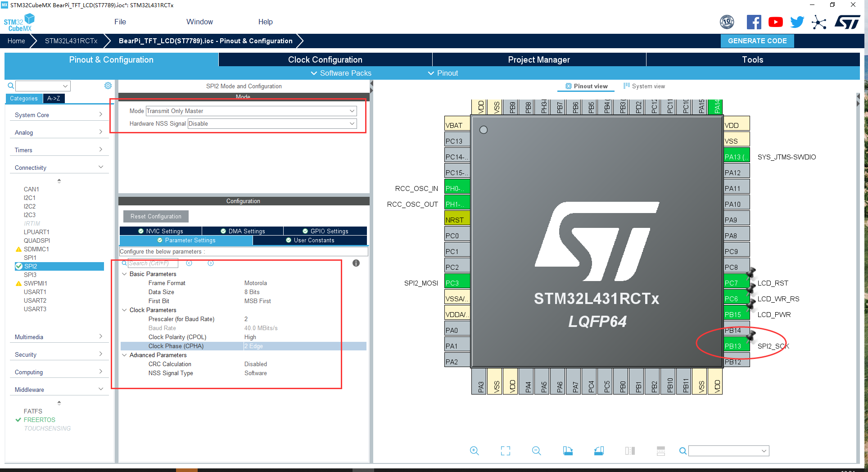This screenshot has width=868, height=472.
Task: Open the ST Facebook page icon
Action: click(754, 22)
